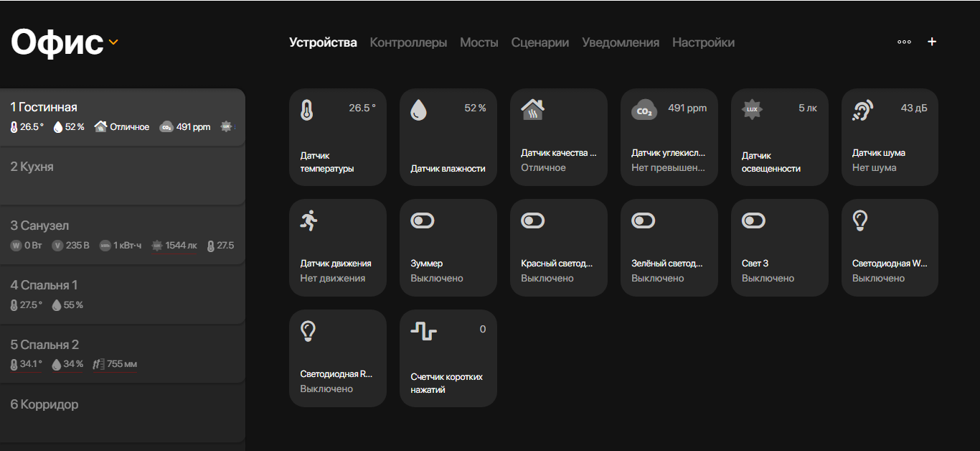The image size is (980, 451).
Task: Click the plus button to add device
Action: pos(932,42)
